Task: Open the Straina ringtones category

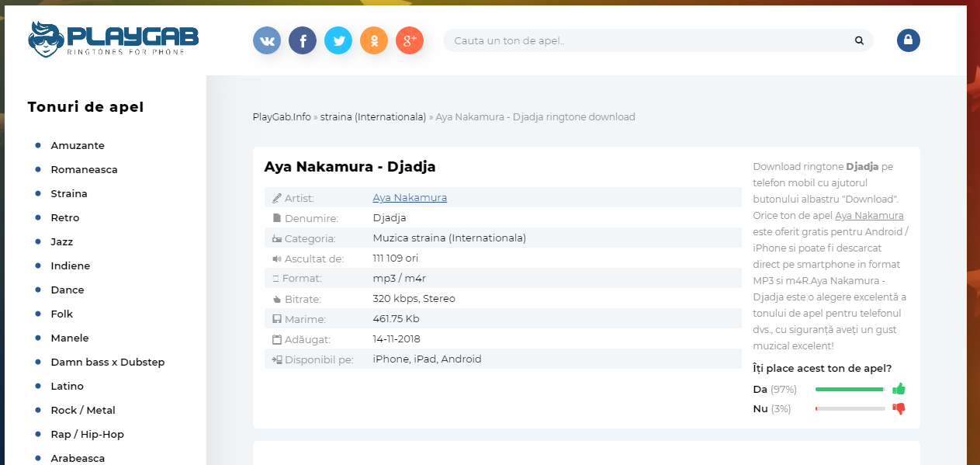Action: [69, 193]
